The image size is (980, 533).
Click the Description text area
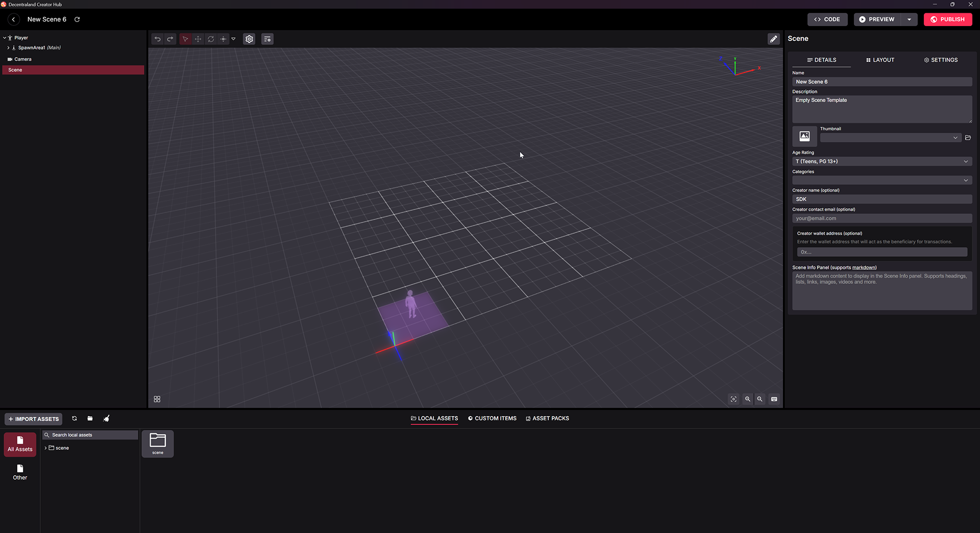tap(882, 109)
